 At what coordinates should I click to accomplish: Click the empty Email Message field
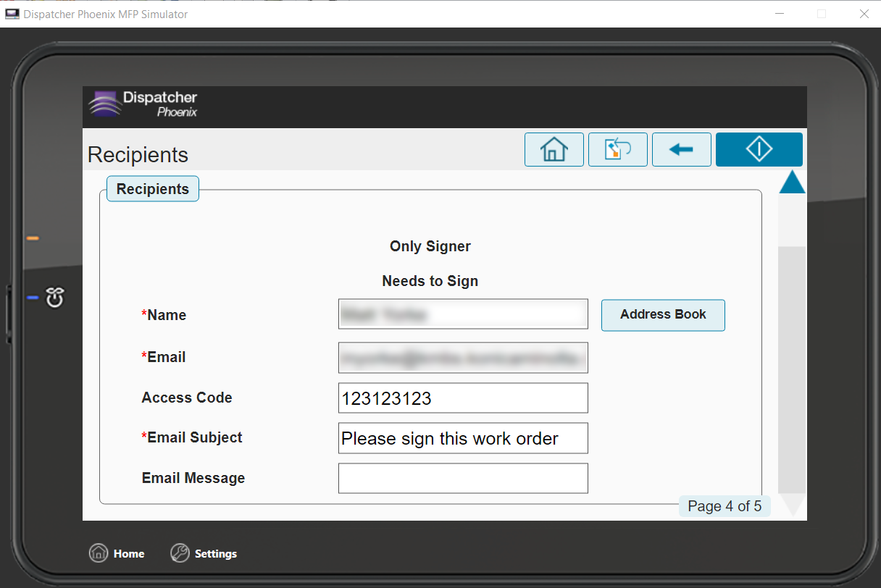click(463, 478)
